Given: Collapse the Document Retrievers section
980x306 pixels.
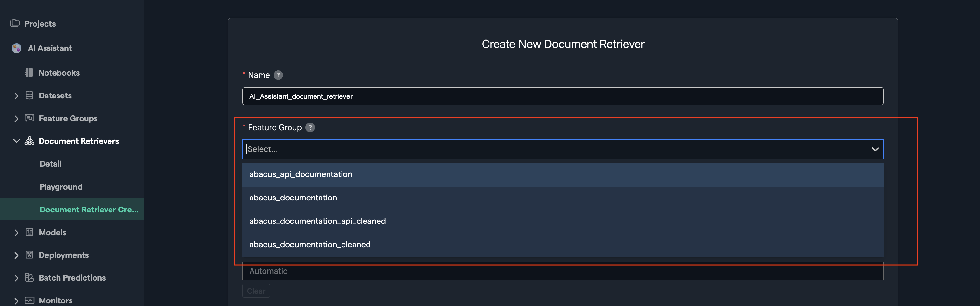Looking at the screenshot, I should click(16, 141).
